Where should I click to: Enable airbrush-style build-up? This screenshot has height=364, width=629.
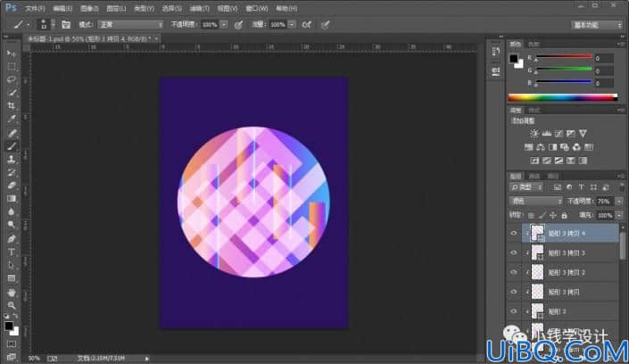click(307, 25)
